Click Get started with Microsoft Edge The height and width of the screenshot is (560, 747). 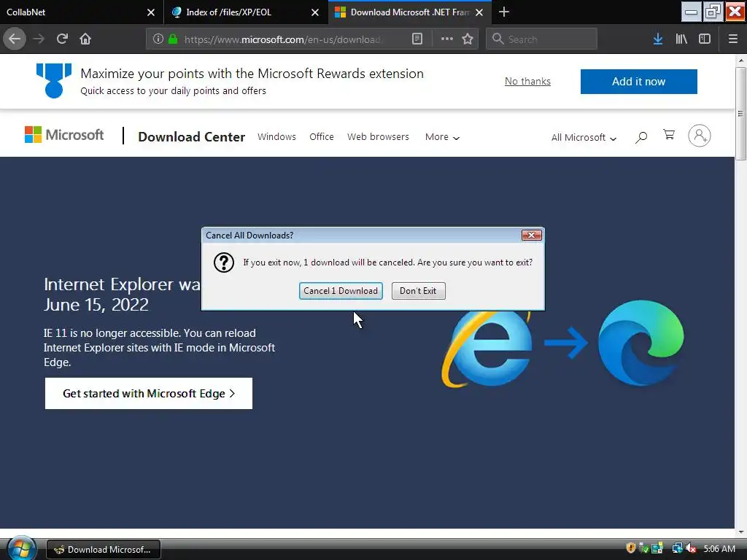tap(149, 393)
